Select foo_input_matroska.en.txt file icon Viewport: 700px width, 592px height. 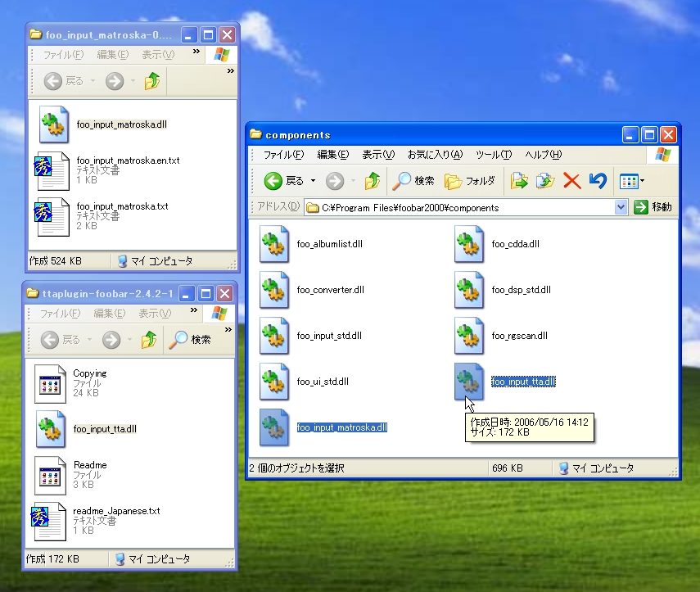click(52, 171)
